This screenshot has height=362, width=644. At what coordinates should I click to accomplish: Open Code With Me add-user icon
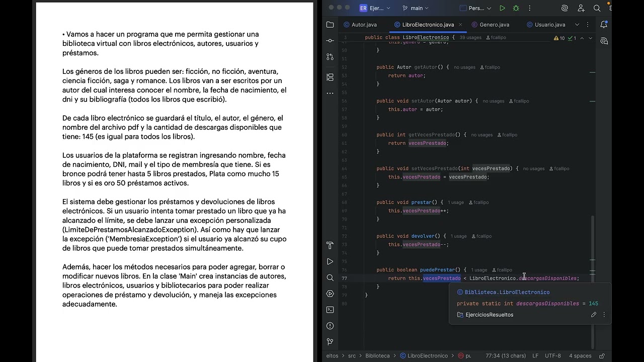tap(581, 8)
